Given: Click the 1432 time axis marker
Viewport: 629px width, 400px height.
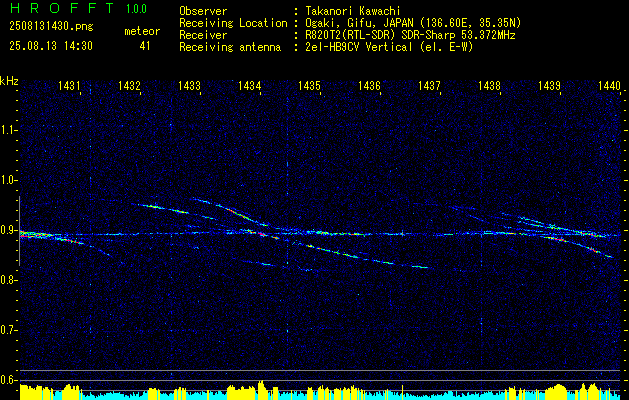Looking at the screenshot, I should [129, 85].
